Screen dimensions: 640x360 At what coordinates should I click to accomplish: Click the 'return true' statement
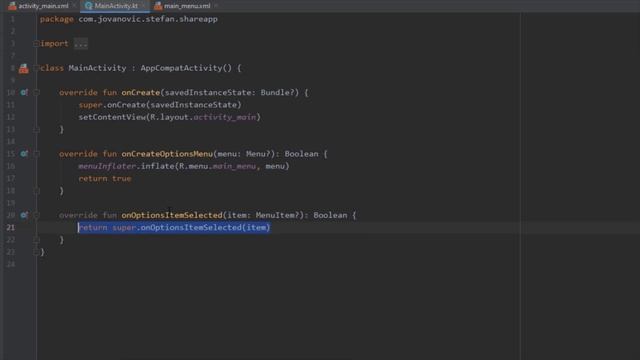pos(104,178)
